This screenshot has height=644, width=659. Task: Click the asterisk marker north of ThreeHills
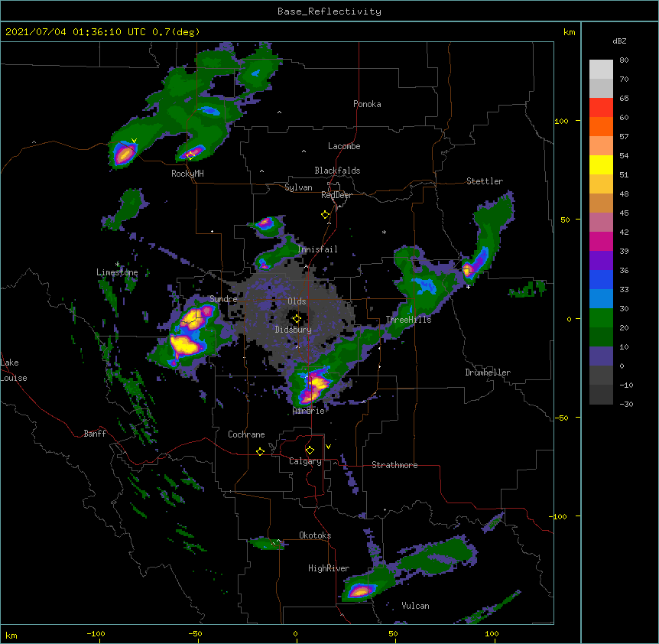tap(384, 232)
